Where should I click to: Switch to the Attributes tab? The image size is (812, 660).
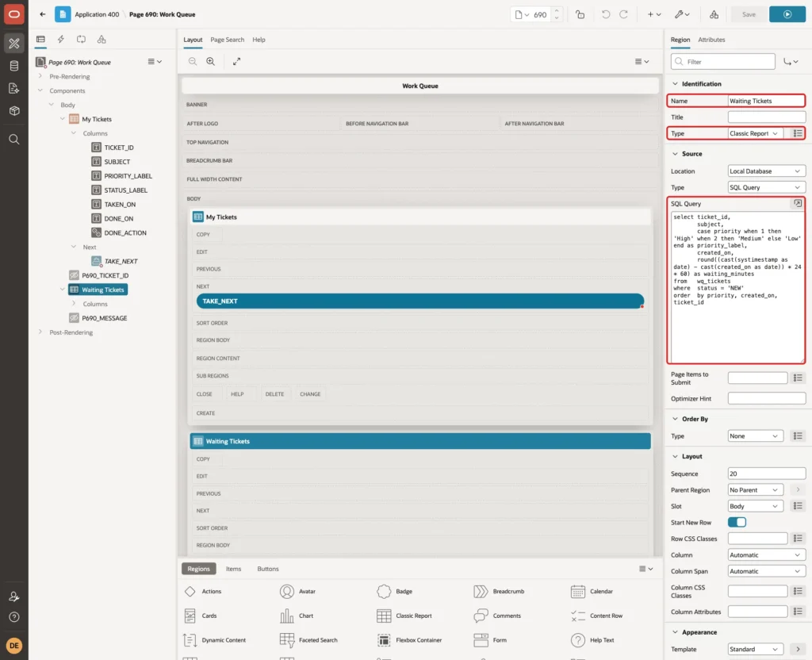pyautogui.click(x=711, y=40)
